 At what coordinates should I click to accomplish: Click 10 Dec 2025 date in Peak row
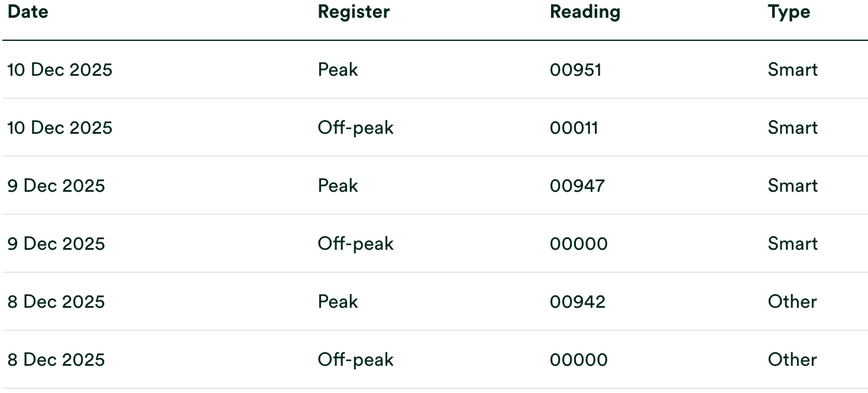[x=60, y=70]
